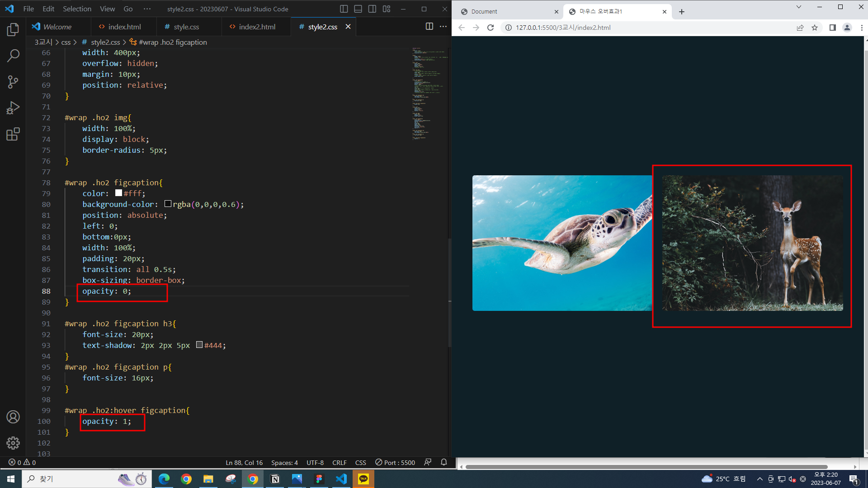This screenshot has width=868, height=488.
Task: Open the CSS language mode selector
Action: tap(360, 463)
